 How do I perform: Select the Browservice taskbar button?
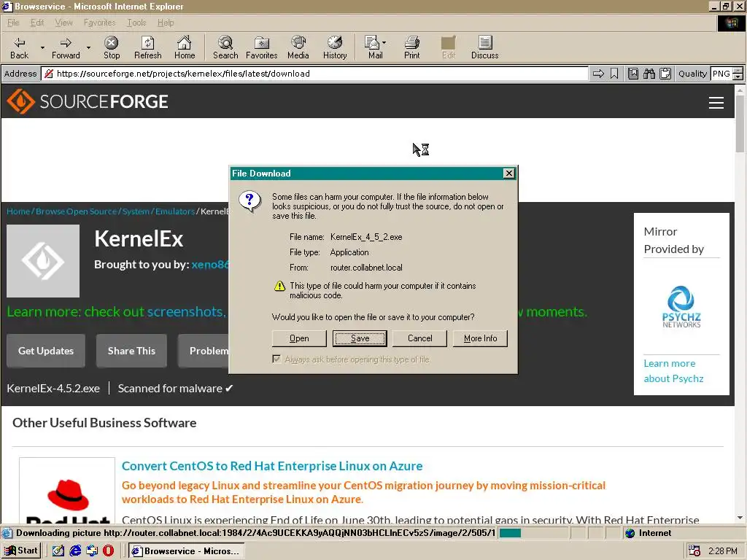click(x=187, y=551)
